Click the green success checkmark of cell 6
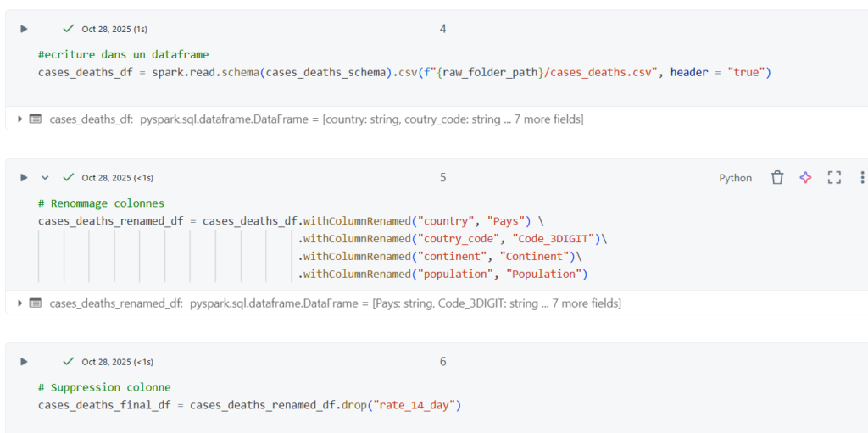The height and width of the screenshot is (433, 868). coord(69,362)
